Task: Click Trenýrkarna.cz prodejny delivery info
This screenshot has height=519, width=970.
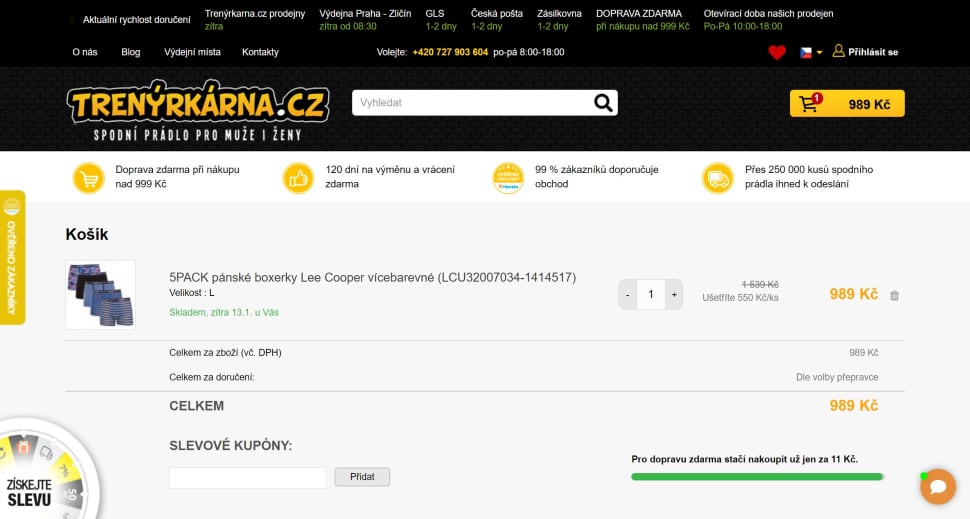Action: point(255,20)
